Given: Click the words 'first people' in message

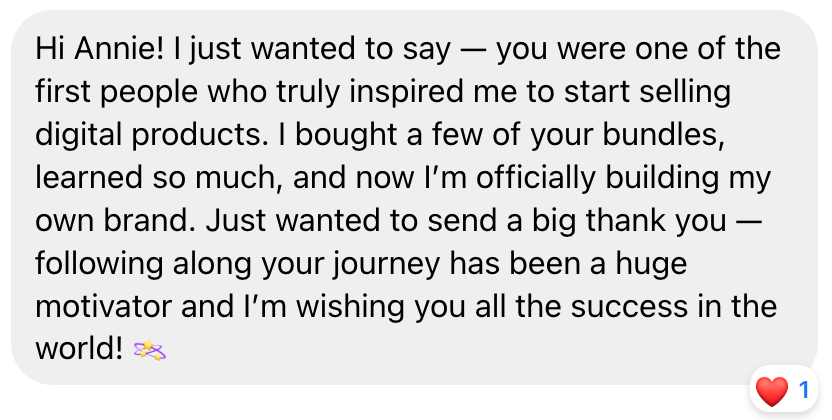Looking at the screenshot, I should pyautogui.click(x=116, y=92).
